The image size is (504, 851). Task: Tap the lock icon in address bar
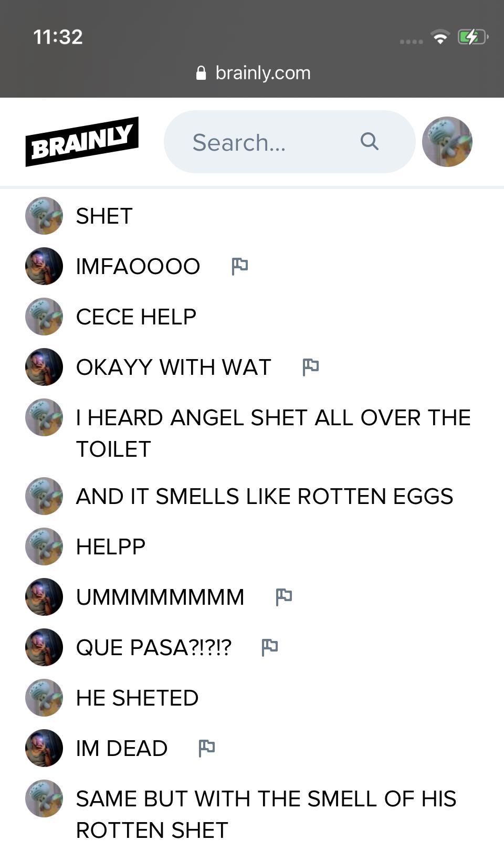(201, 73)
